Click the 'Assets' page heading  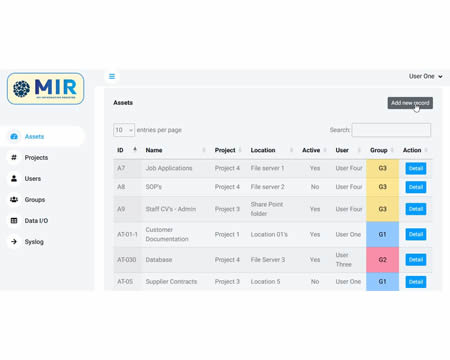[123, 103]
